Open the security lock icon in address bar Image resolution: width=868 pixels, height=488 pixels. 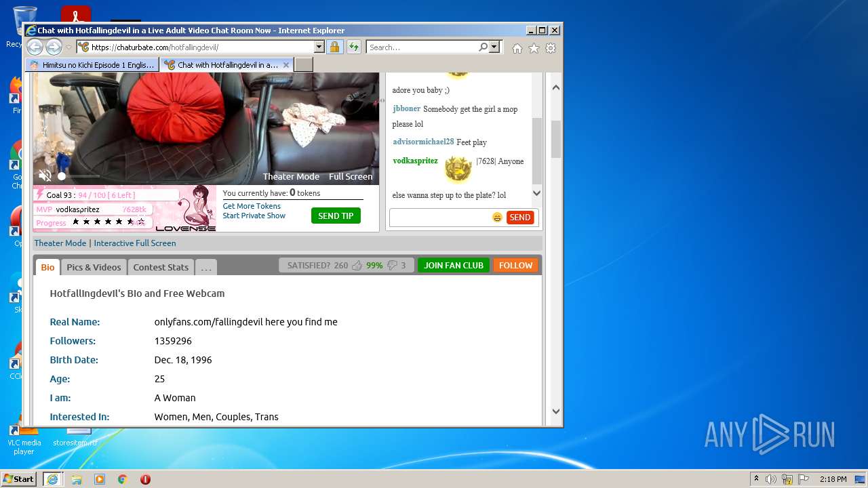coord(334,47)
